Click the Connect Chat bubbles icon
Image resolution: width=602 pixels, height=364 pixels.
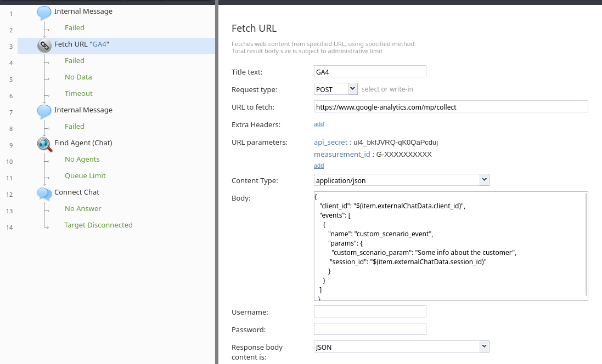tap(44, 194)
